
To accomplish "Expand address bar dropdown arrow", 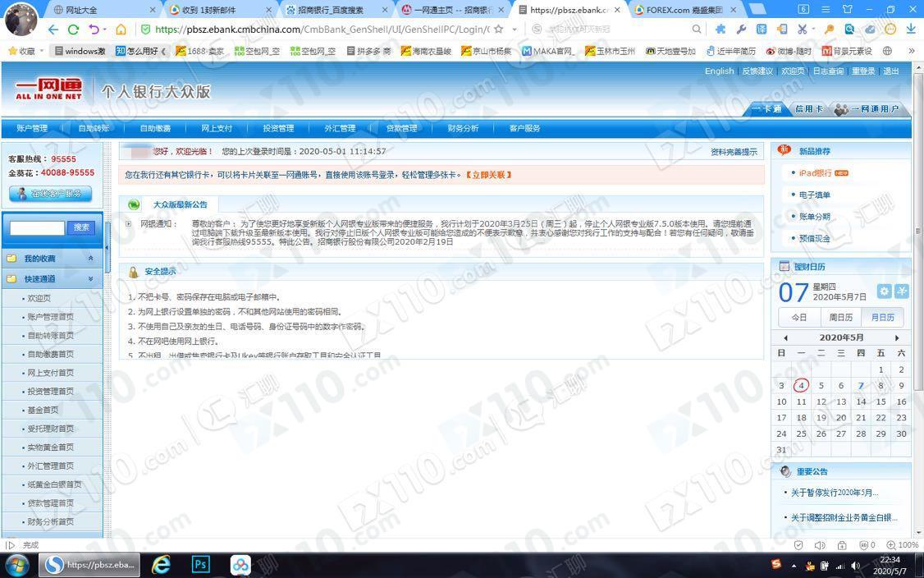I will [x=514, y=30].
